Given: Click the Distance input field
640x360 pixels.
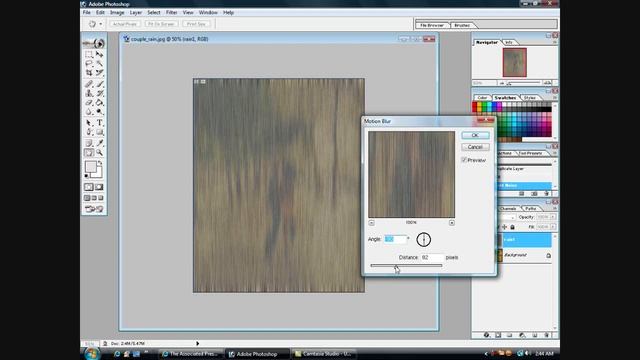Looking at the screenshot, I should (432, 258).
